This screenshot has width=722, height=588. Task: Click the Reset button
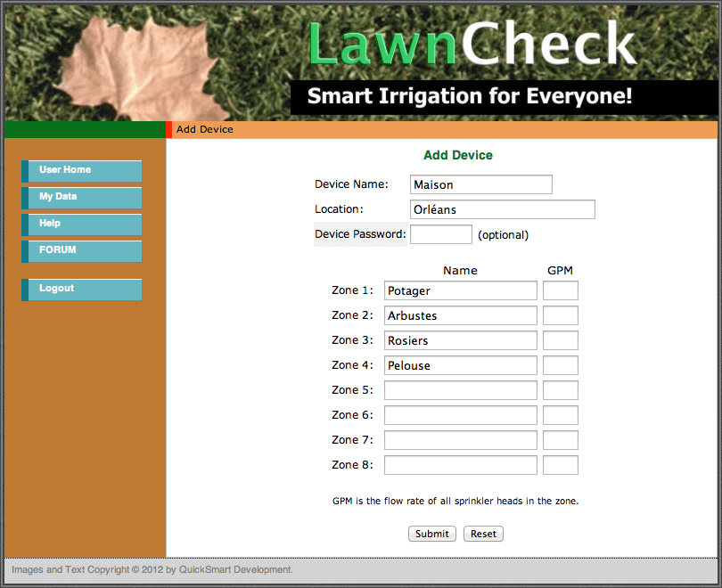click(483, 534)
